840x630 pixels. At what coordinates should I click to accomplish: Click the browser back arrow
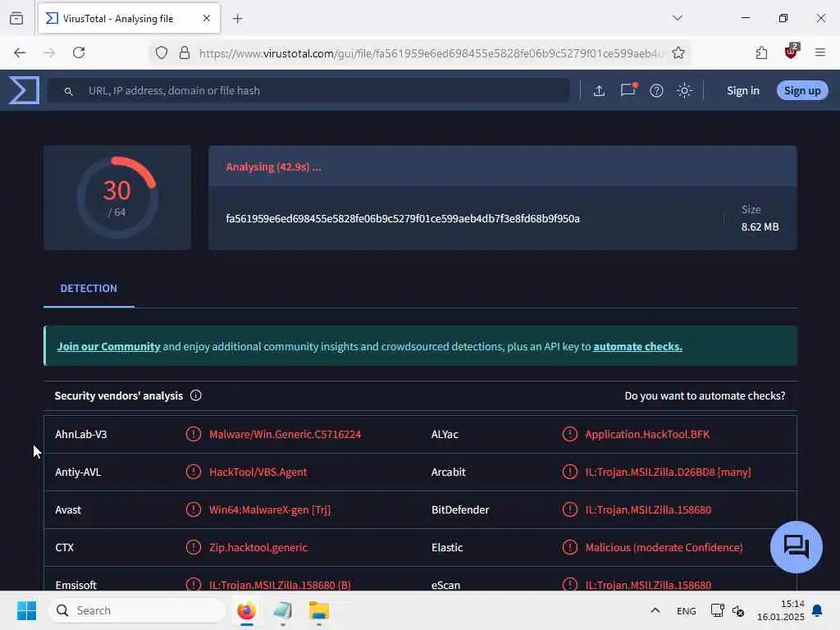tap(20, 52)
